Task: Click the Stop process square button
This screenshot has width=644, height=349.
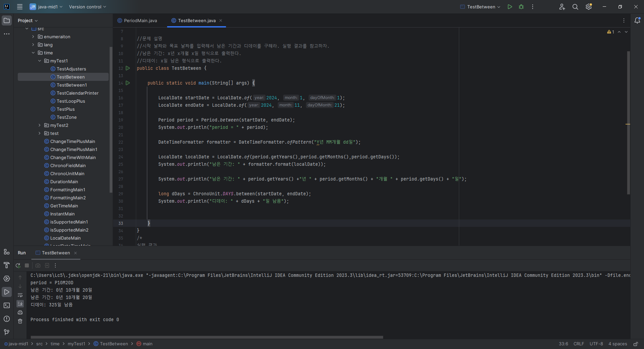Action: pos(27,265)
